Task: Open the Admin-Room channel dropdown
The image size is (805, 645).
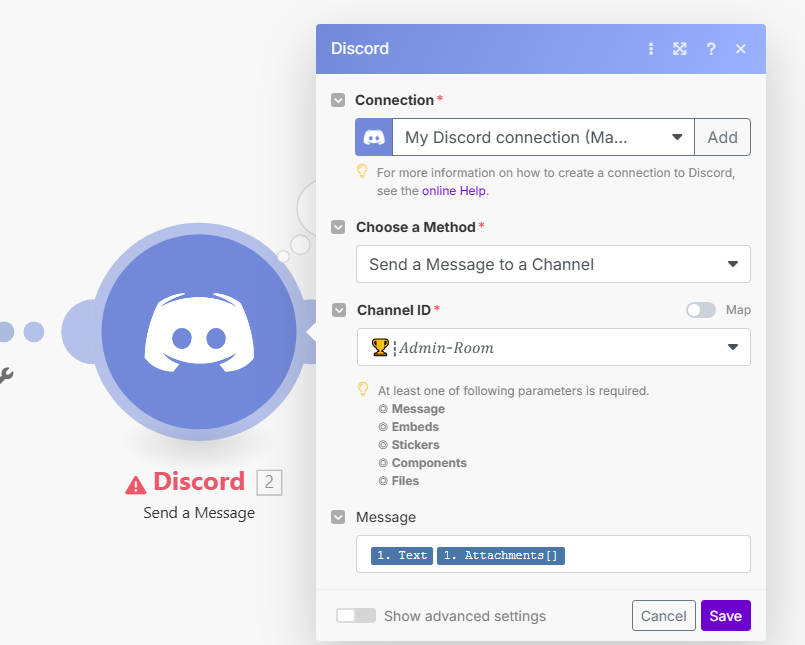Action: [x=553, y=347]
